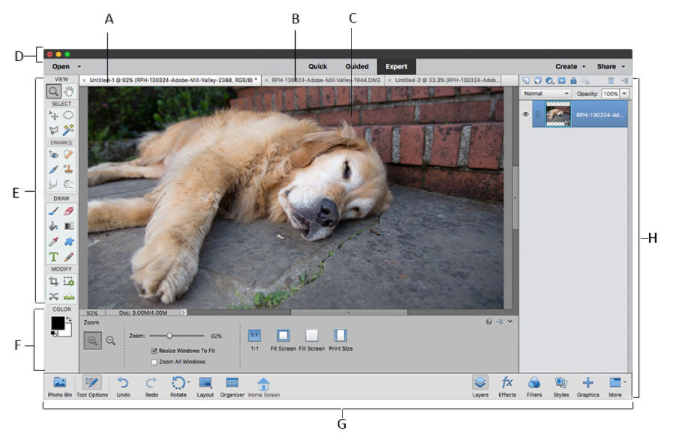Select the Sponge tool
Image resolution: width=689 pixels, height=446 pixels.
69,184
